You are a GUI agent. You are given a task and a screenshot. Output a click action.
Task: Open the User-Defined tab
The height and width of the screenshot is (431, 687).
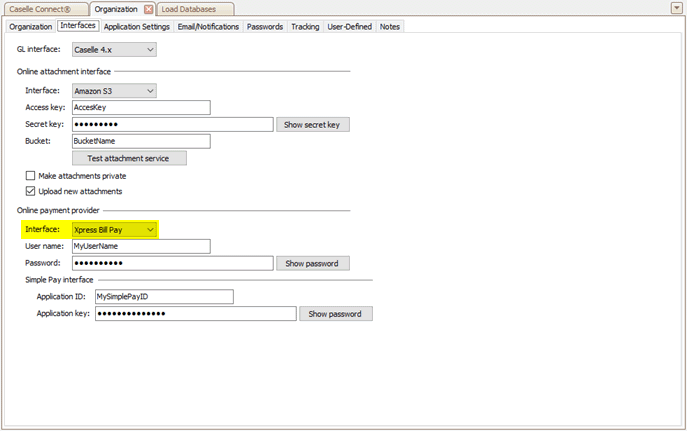[x=350, y=27]
